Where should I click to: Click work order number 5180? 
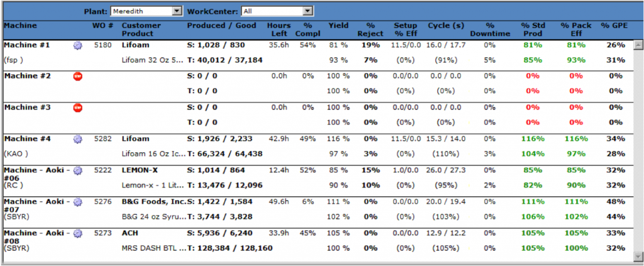[x=103, y=45]
